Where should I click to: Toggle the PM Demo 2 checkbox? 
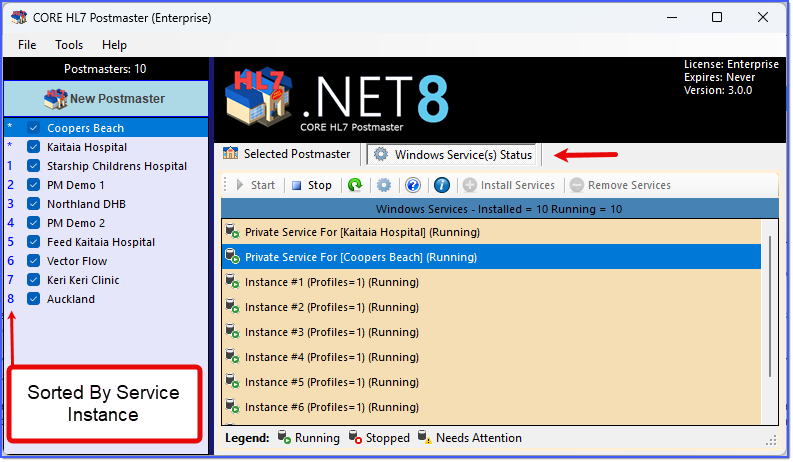click(x=33, y=223)
